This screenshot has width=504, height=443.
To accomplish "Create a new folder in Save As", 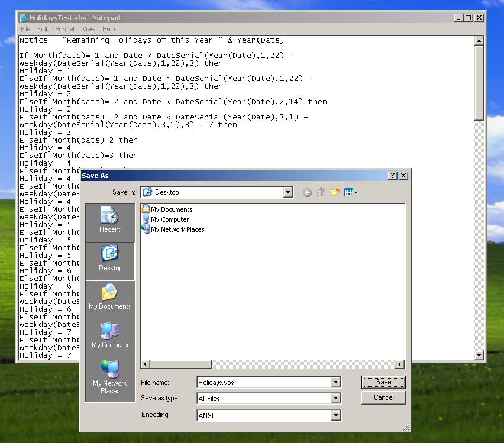I will pos(335,192).
